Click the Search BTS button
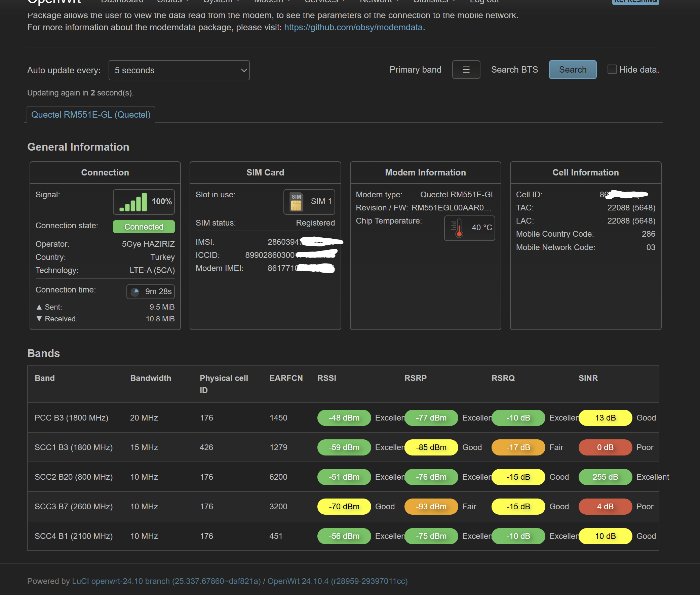 point(573,70)
